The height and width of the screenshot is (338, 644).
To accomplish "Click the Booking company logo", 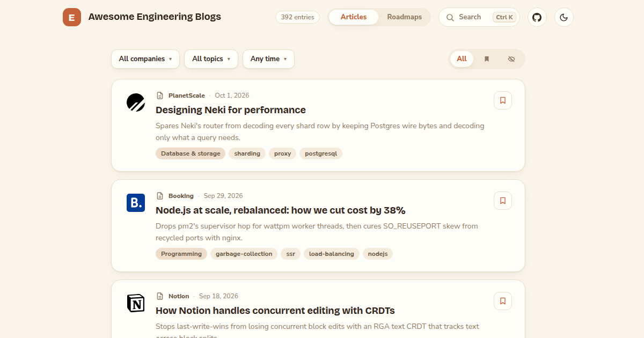I will [x=136, y=203].
